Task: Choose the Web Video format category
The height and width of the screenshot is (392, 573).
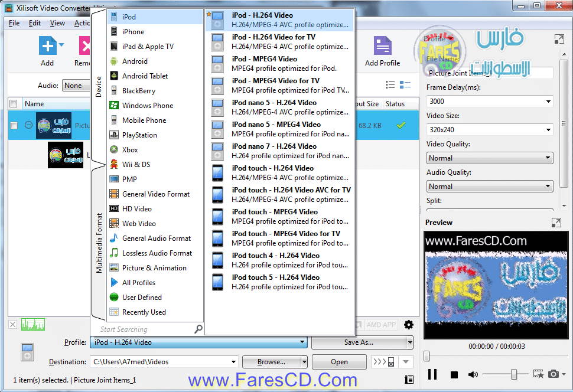Action: pos(155,223)
